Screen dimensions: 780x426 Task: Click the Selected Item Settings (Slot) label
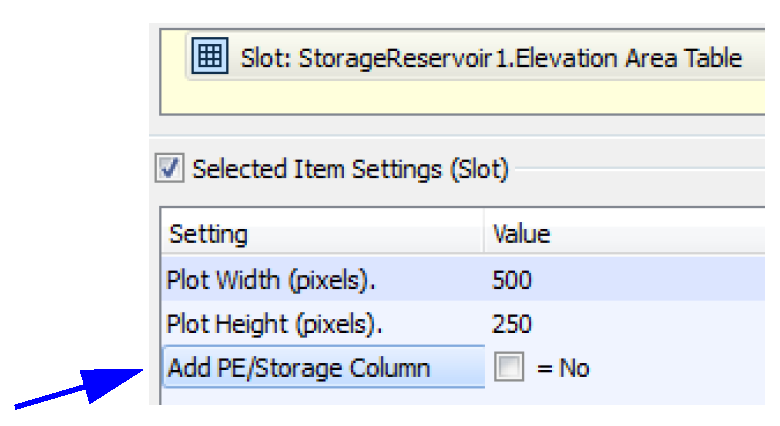(350, 170)
